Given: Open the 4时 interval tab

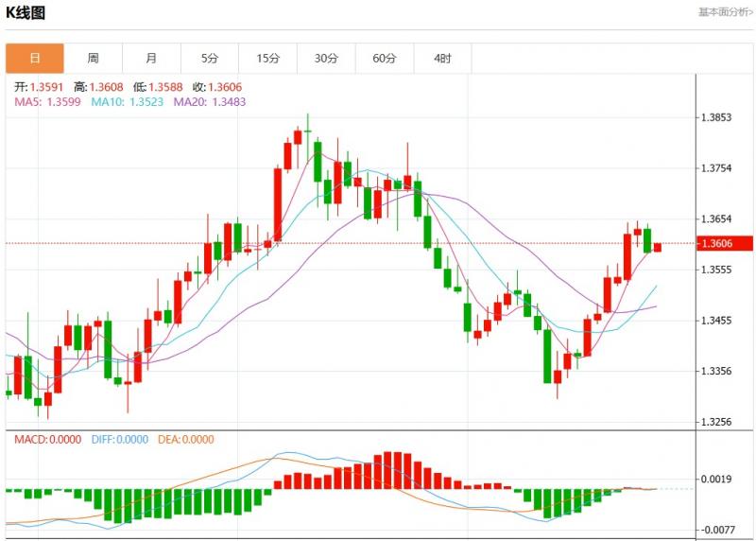Looking at the screenshot, I should [x=442, y=59].
